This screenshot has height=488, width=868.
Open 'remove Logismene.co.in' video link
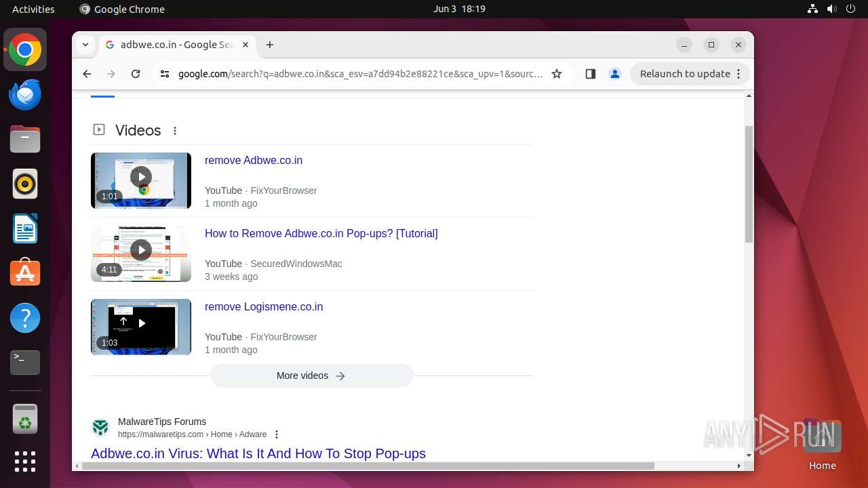264,307
